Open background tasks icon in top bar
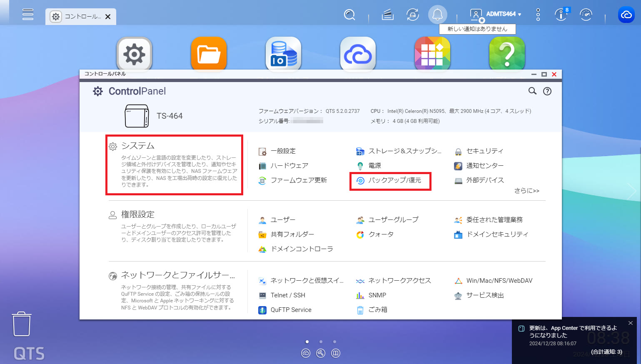 (x=388, y=15)
